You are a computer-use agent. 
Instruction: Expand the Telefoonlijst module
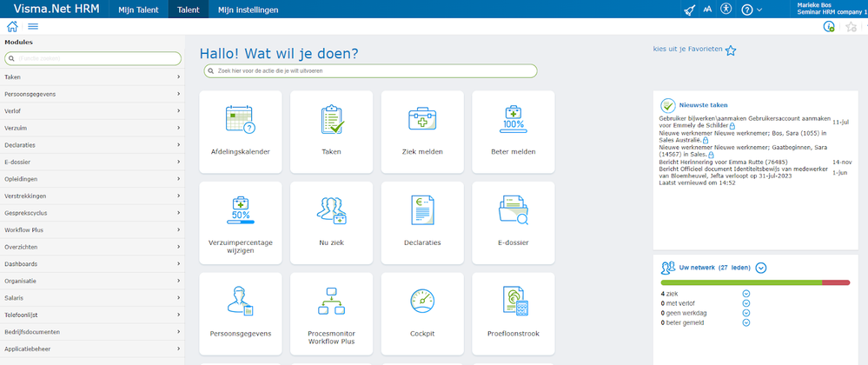point(92,315)
